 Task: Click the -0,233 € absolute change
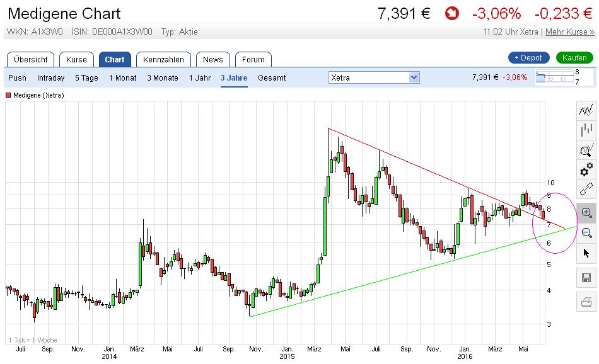[563, 14]
